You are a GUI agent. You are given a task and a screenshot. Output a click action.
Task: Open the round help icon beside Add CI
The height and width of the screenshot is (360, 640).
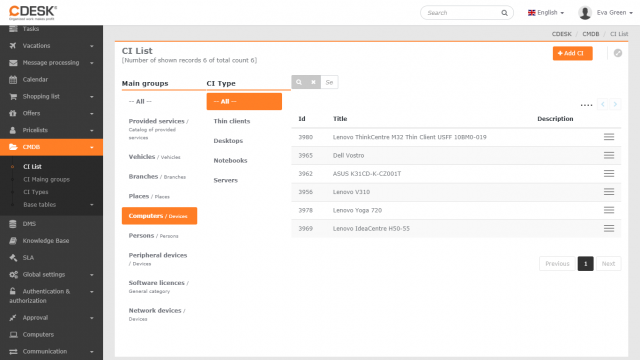click(x=618, y=53)
